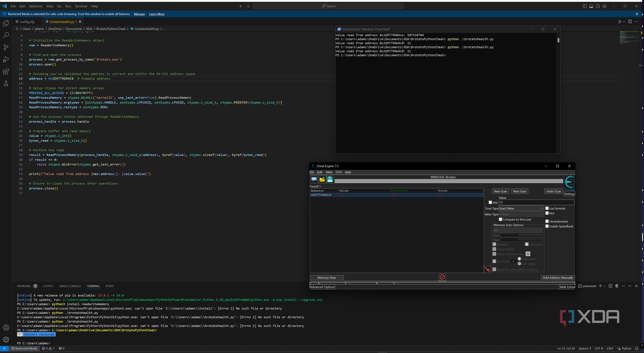The image size is (644, 353).
Task: Enable the Hex checkbox
Action: coord(491,202)
